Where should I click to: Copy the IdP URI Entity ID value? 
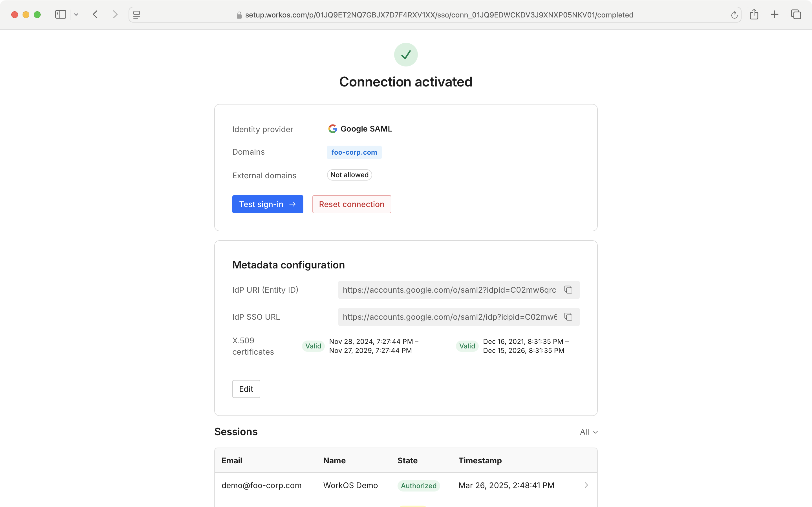568,290
